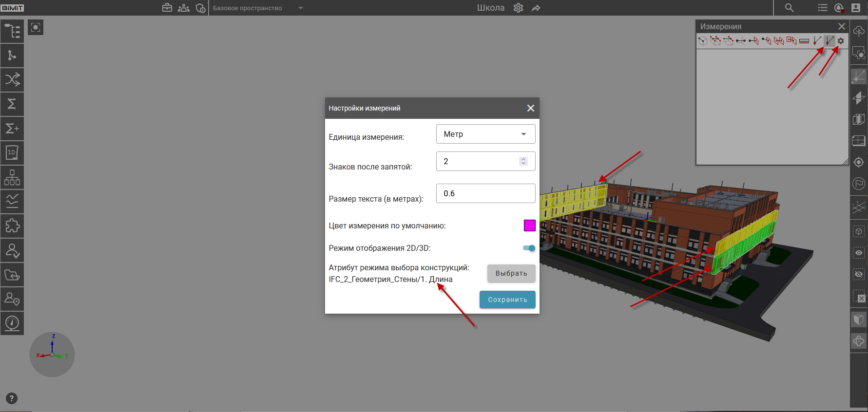The image size is (868, 412).
Task: Expand the Базовое пространство workspace dropdown
Action: 300,8
